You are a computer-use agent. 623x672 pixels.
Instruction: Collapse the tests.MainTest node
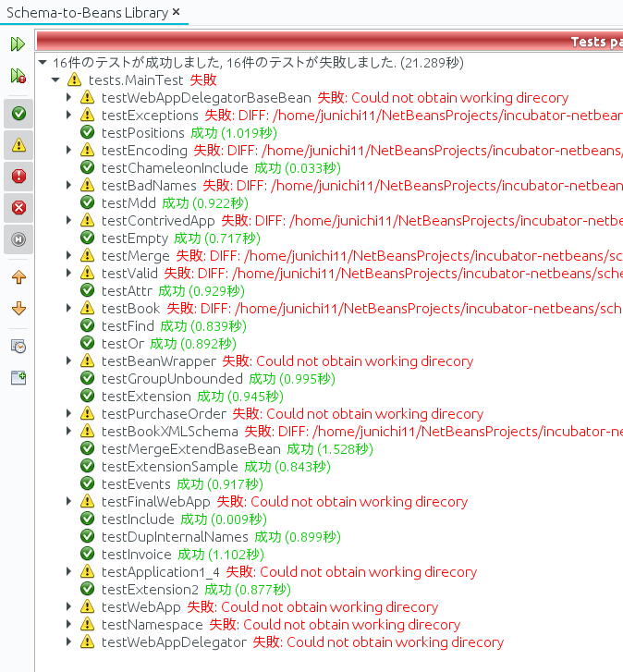[x=55, y=80]
